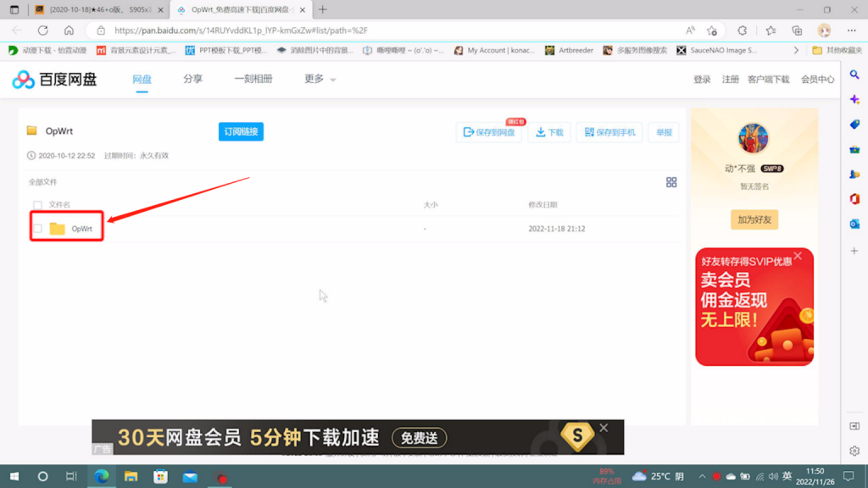Open Edge sidebar tools briefcase icon
The image size is (868, 488).
tap(854, 149)
